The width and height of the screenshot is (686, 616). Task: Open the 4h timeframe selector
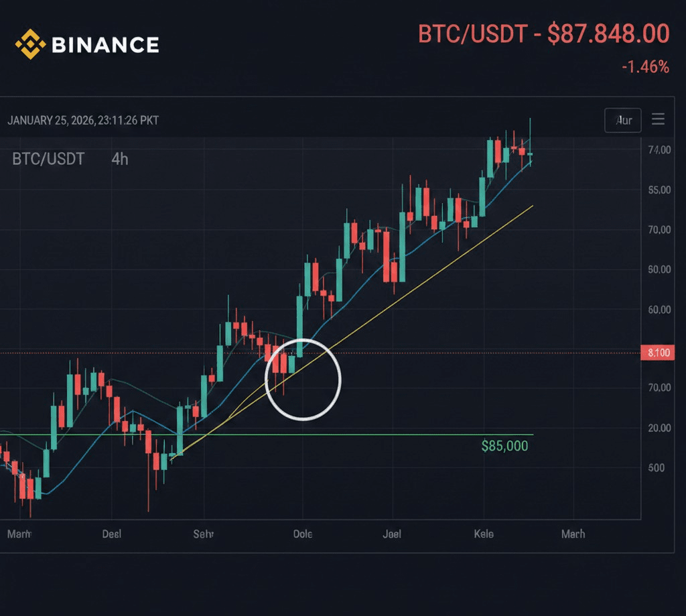120,160
